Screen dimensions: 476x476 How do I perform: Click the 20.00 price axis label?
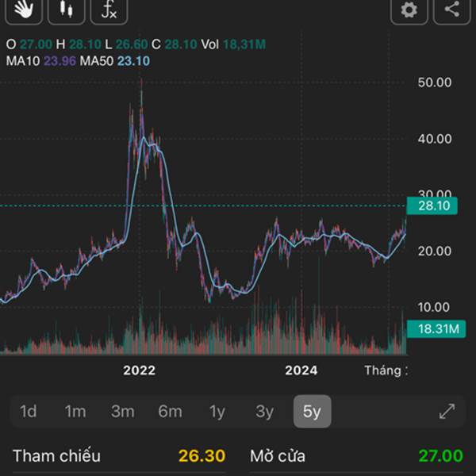tap(435, 251)
